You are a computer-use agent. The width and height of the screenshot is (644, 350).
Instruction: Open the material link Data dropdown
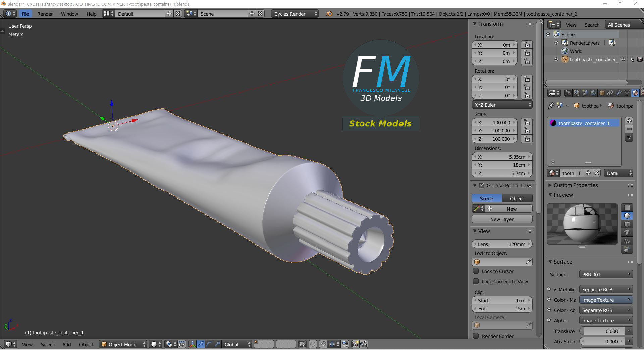[619, 173]
